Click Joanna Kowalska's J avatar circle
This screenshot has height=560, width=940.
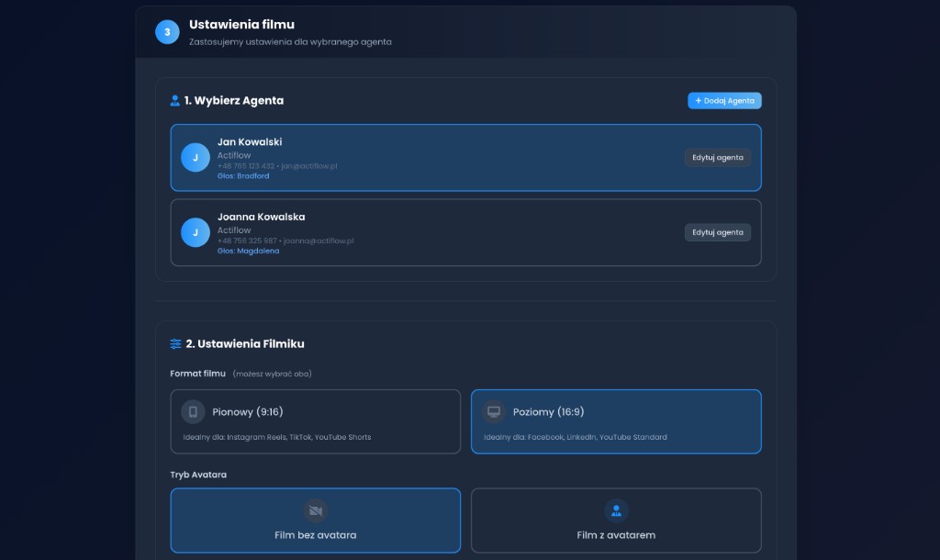point(196,232)
